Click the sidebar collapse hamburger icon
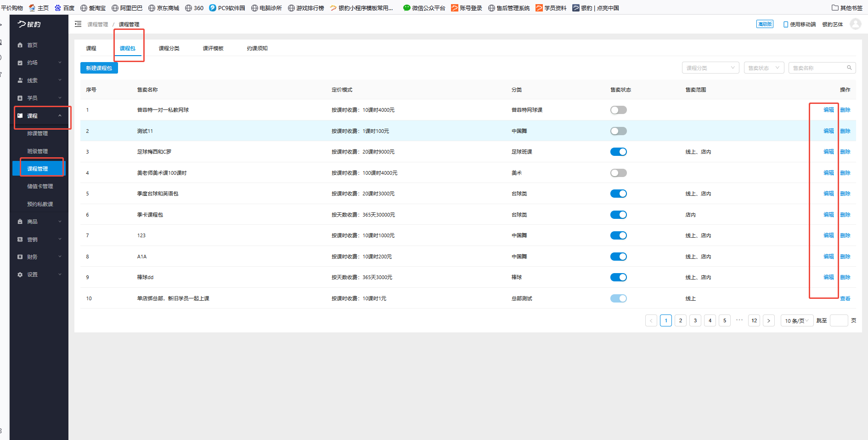 [x=78, y=24]
